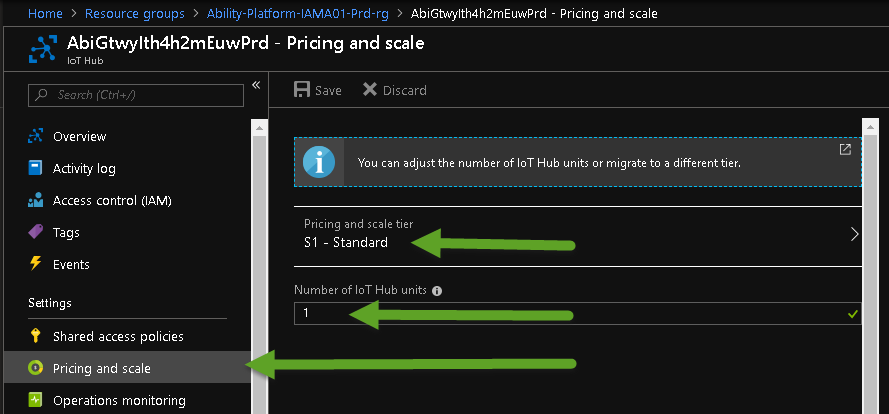Click the Activity log book icon
The width and height of the screenshot is (889, 414).
(36, 168)
